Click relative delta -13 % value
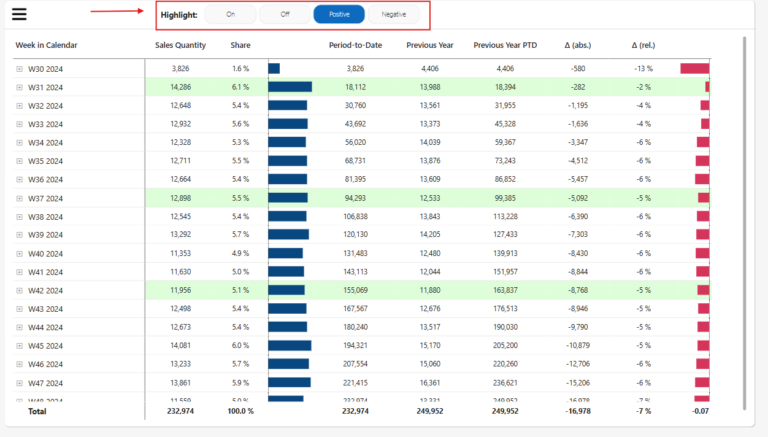 [643, 69]
